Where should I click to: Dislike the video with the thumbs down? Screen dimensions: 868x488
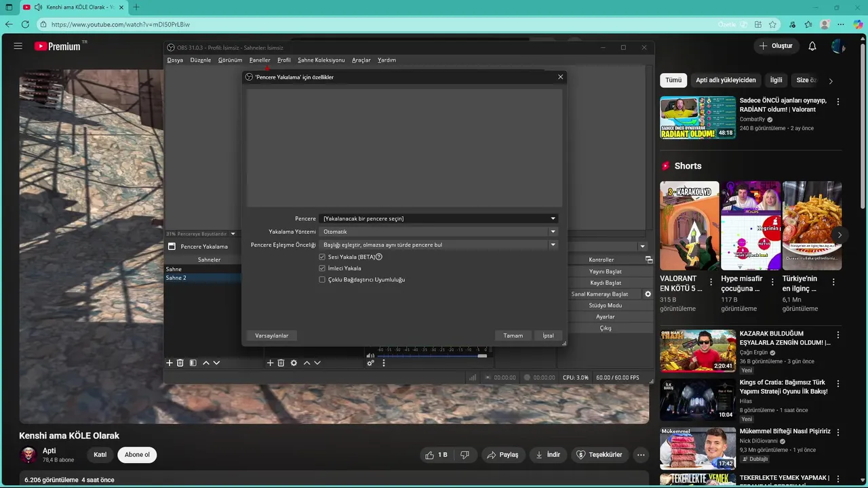(x=465, y=455)
